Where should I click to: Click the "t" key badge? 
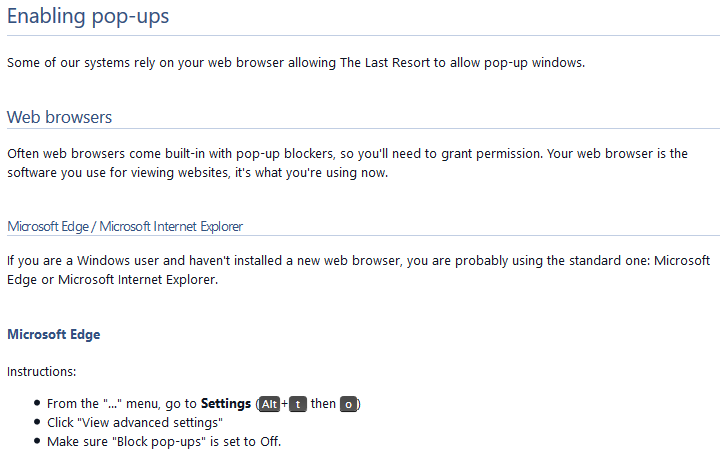297,404
